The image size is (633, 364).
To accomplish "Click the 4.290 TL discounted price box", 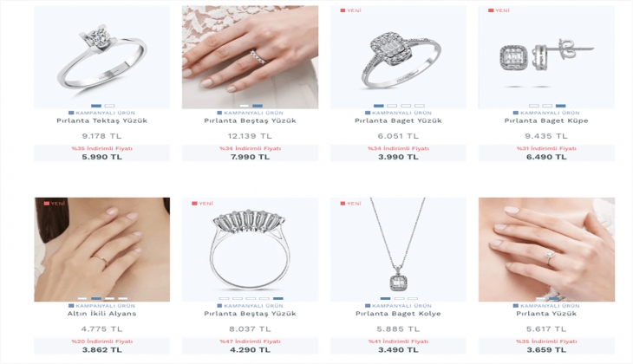I will click(x=250, y=346).
